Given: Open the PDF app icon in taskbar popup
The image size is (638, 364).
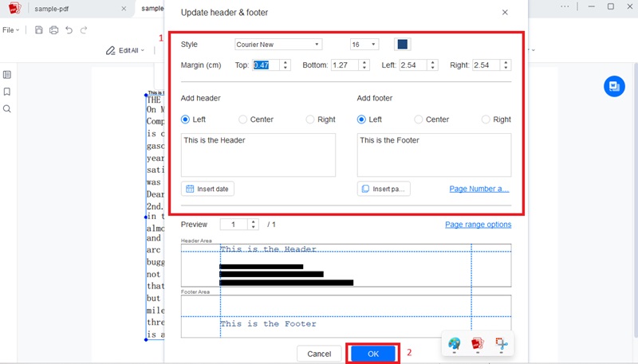Looking at the screenshot, I should [477, 343].
